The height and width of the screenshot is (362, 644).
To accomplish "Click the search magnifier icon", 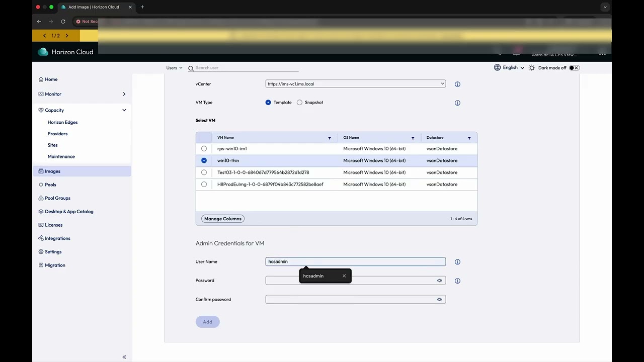I will click(x=191, y=68).
